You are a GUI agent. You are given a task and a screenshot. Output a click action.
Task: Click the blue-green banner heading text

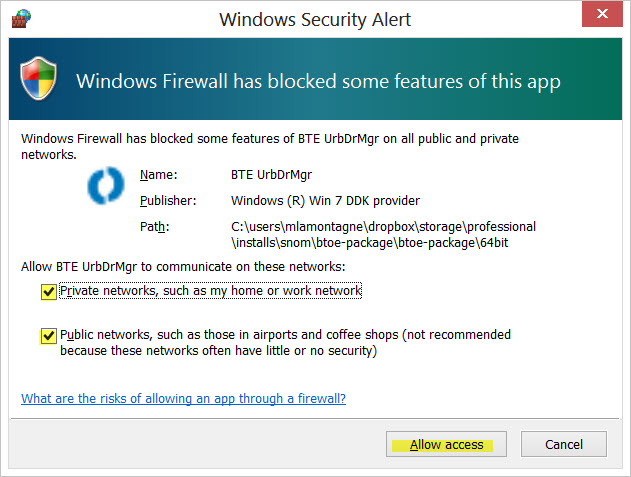click(318, 81)
